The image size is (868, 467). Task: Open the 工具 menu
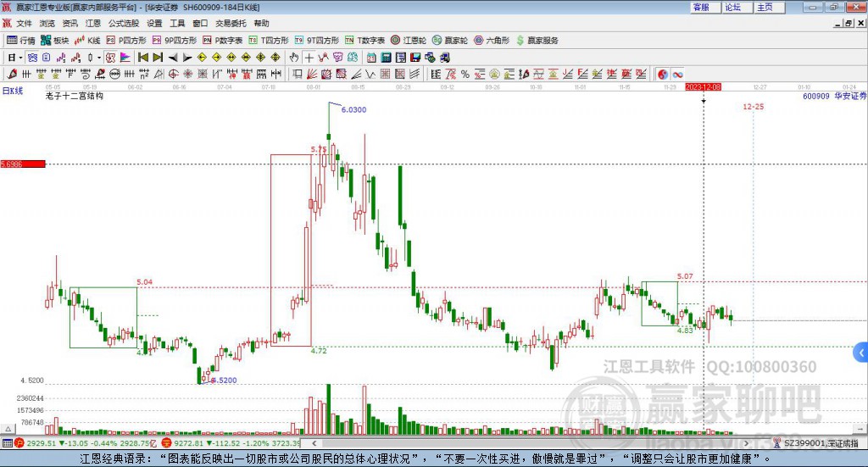177,23
